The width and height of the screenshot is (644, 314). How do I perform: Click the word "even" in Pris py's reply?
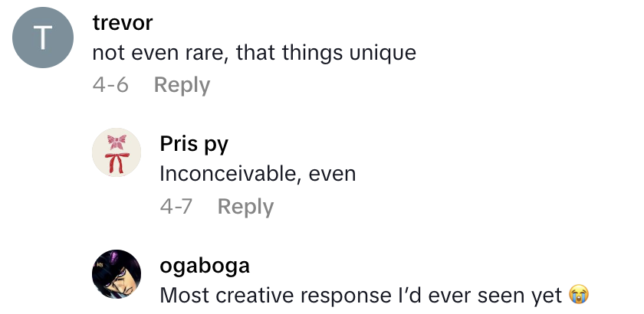[332, 174]
